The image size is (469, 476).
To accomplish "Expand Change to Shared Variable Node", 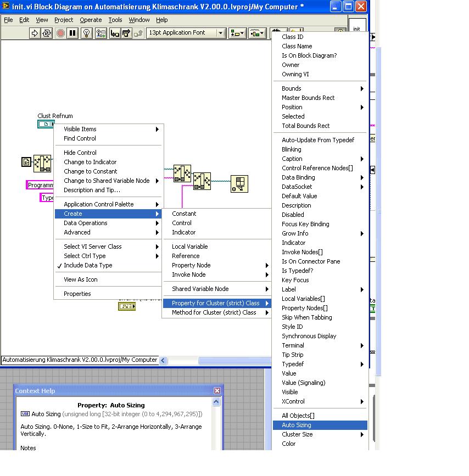I will [x=108, y=181].
